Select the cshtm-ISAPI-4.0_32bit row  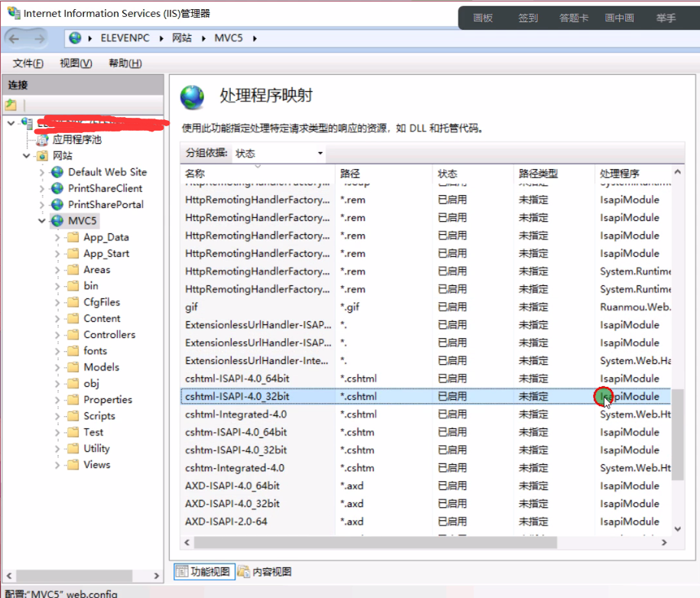(426, 450)
